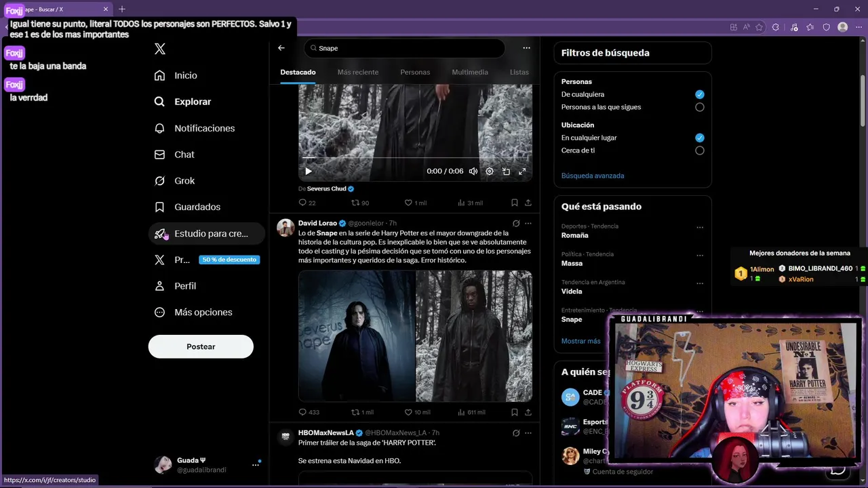Click Grok icon on HBOMaxNewsLA post
Screen dimensions: 868x488
(x=516, y=432)
